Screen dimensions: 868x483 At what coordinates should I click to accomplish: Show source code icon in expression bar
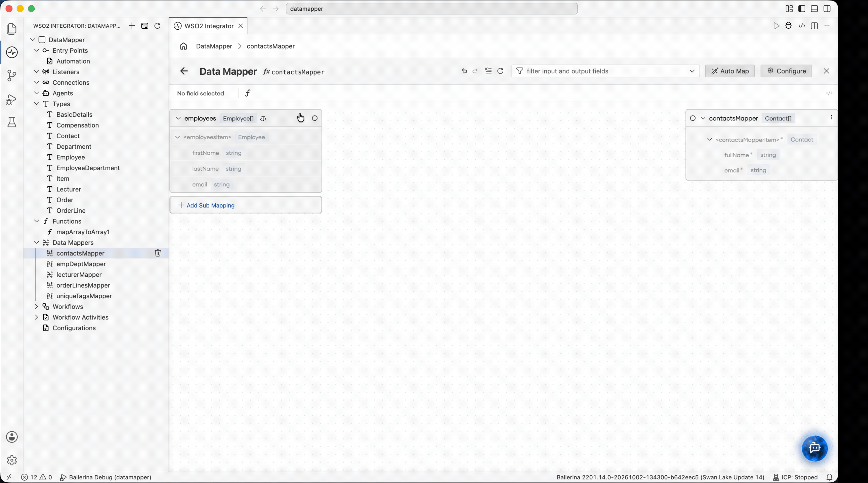[x=829, y=93]
